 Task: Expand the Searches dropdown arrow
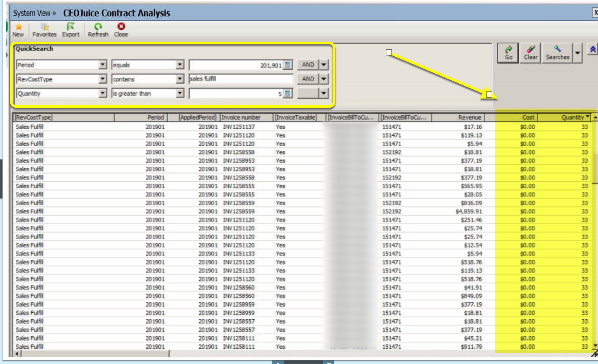(x=578, y=53)
